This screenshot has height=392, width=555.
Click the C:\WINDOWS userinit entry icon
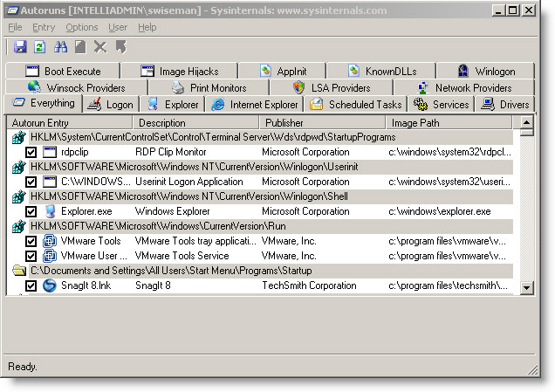pos(50,182)
